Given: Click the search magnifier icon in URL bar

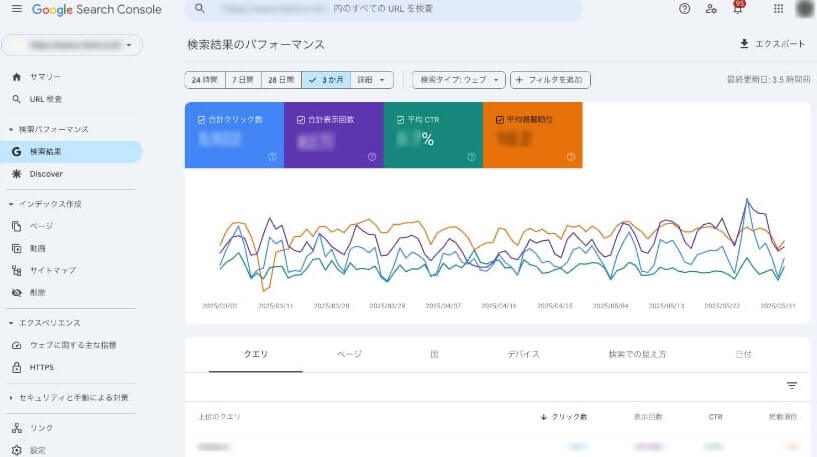Looking at the screenshot, I should coord(200,8).
